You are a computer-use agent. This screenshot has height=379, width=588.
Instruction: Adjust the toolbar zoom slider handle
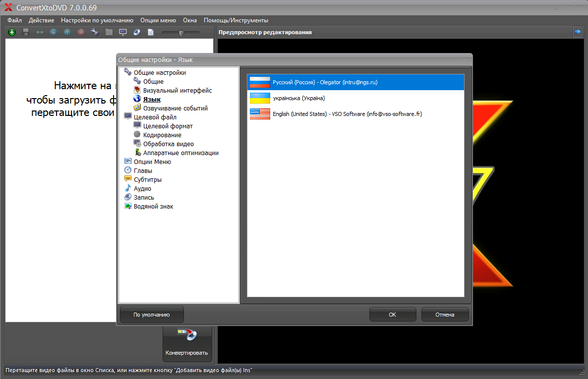(181, 33)
